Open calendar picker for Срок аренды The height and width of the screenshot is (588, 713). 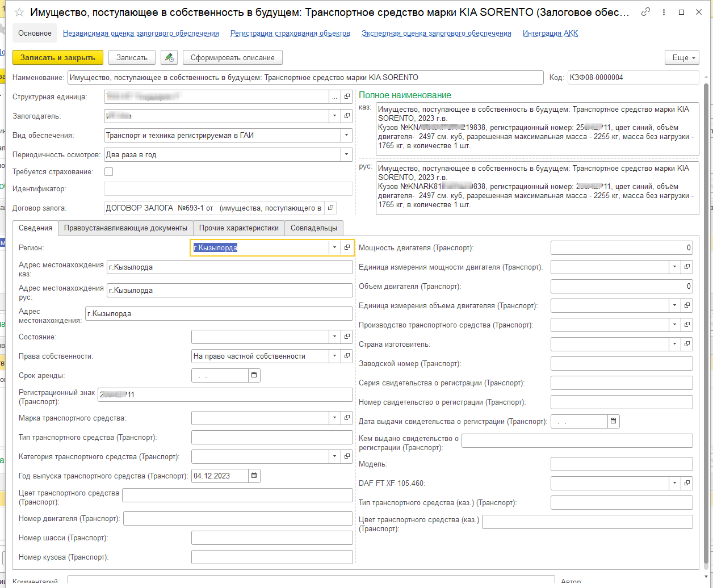(254, 375)
